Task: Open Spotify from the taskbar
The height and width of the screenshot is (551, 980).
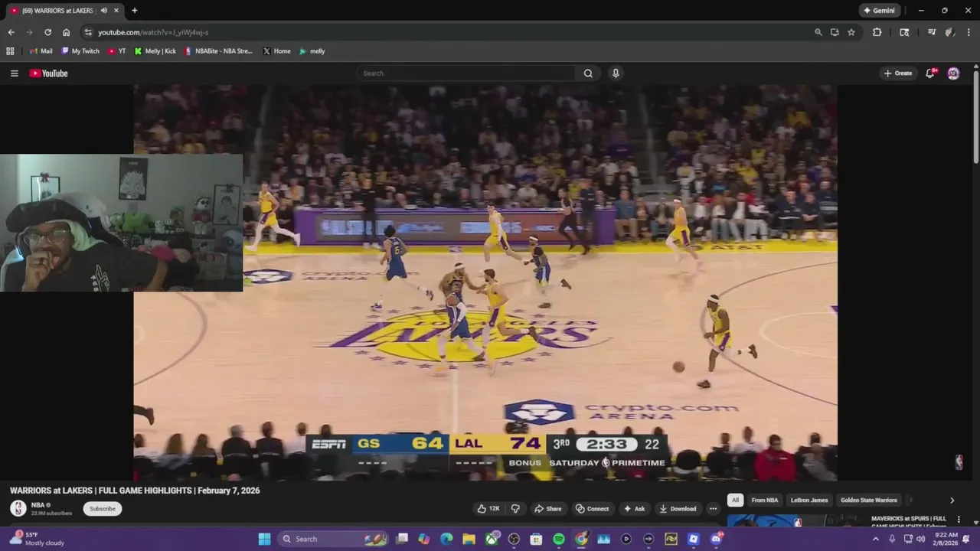Action: (x=559, y=539)
